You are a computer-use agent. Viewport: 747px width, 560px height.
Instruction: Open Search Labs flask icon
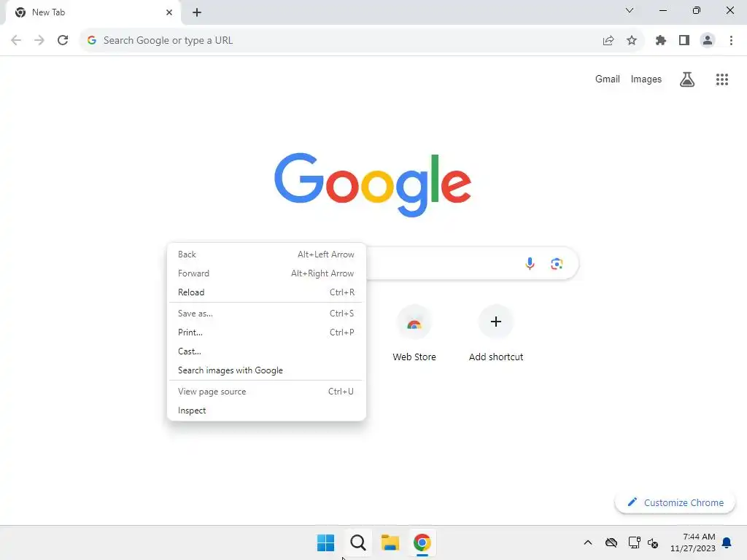[x=687, y=79]
